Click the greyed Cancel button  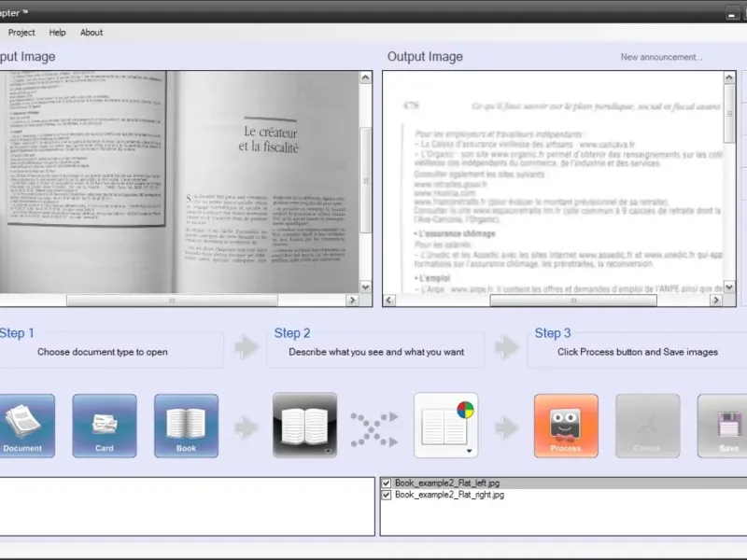647,426
